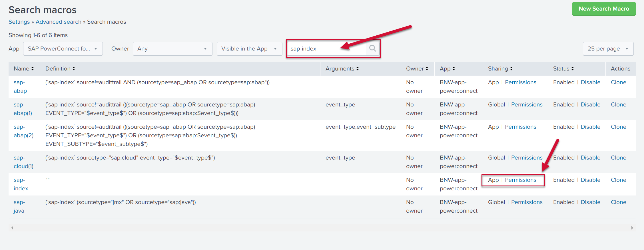Sort table by Sharing column
The image size is (644, 250).
pos(500,69)
